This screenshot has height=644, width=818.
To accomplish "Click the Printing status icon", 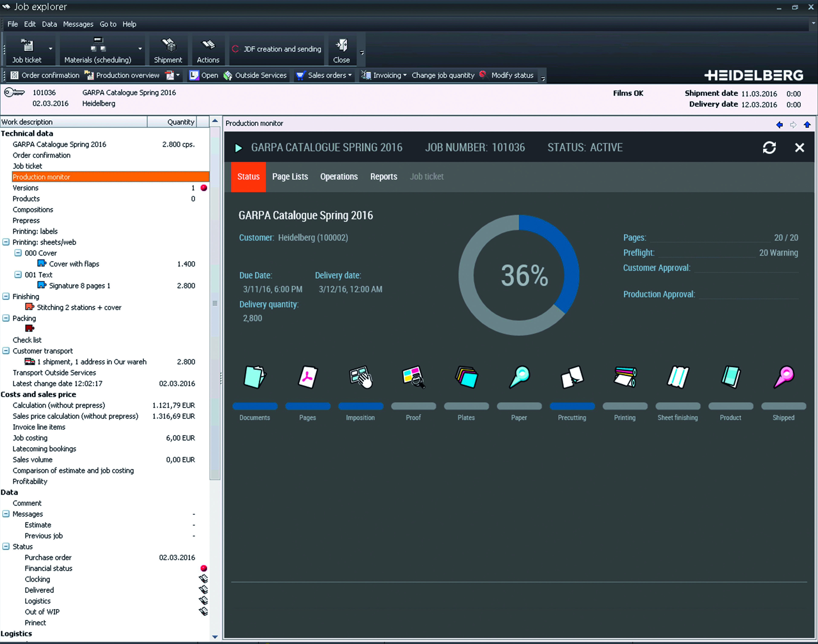I will pos(625,377).
